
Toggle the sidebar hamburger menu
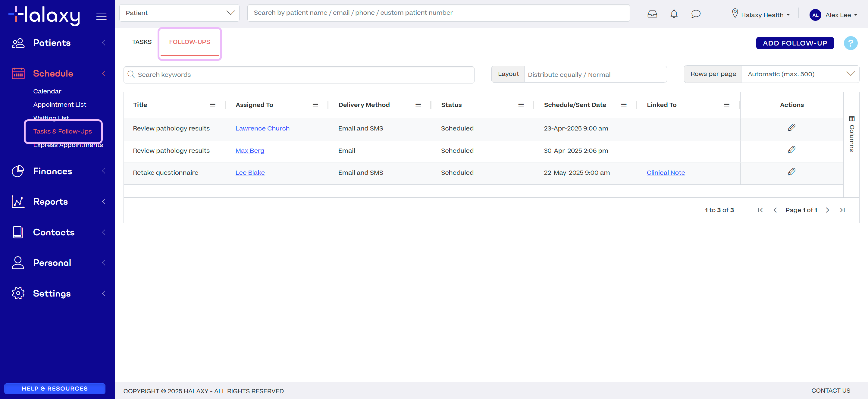click(x=101, y=16)
